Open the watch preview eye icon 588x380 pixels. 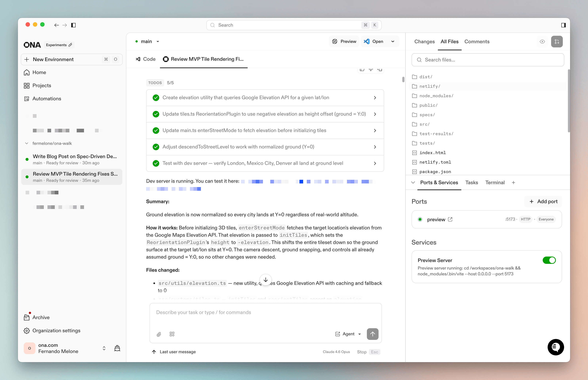(542, 41)
